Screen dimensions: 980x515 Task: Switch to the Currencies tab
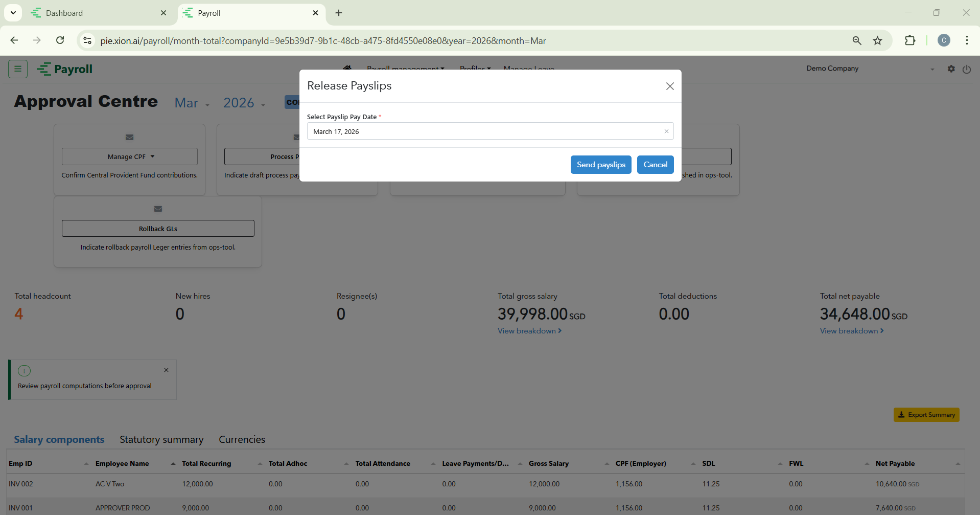[x=242, y=440]
